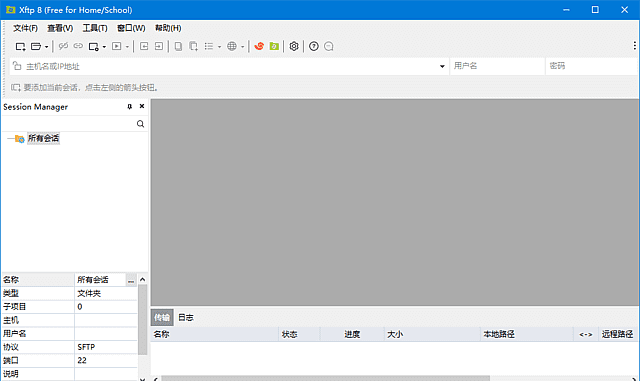Viewport: 640px width, 381px height.
Task: Click the Disconnect broken-link icon
Action: coord(63,46)
